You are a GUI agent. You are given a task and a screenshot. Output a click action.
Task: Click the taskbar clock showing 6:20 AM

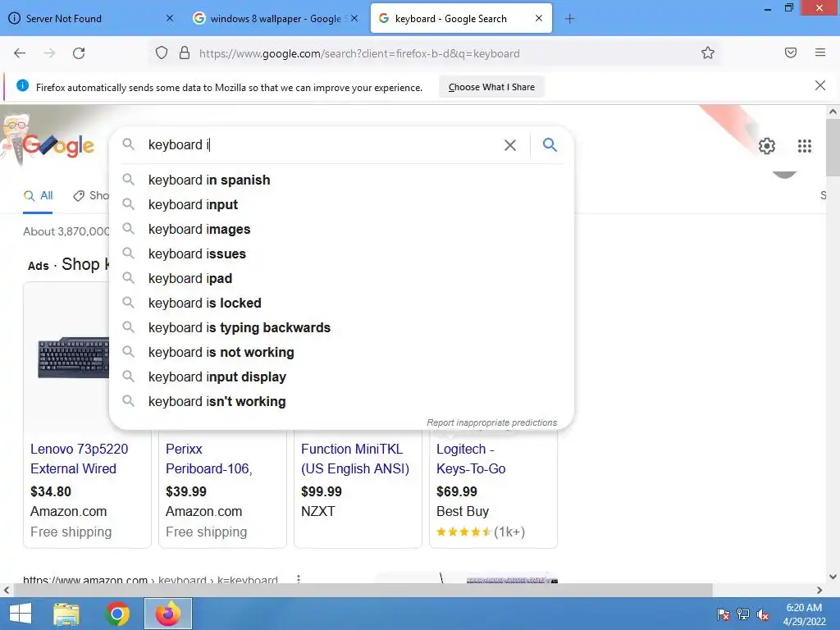click(804, 614)
